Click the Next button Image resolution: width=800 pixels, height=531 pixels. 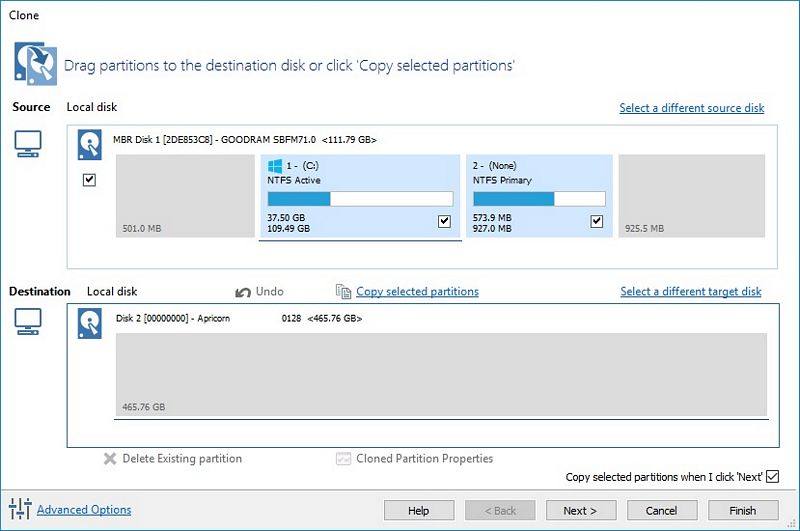coord(581,510)
